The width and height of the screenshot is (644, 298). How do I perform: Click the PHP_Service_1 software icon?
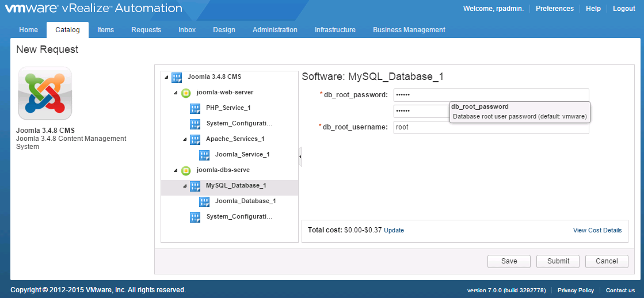click(195, 108)
